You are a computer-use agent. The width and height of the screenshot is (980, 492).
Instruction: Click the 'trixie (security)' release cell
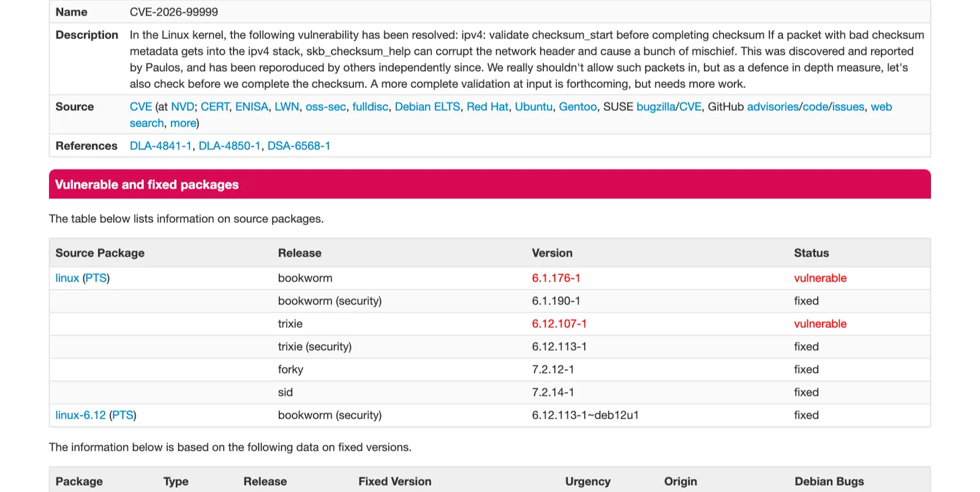(x=315, y=346)
